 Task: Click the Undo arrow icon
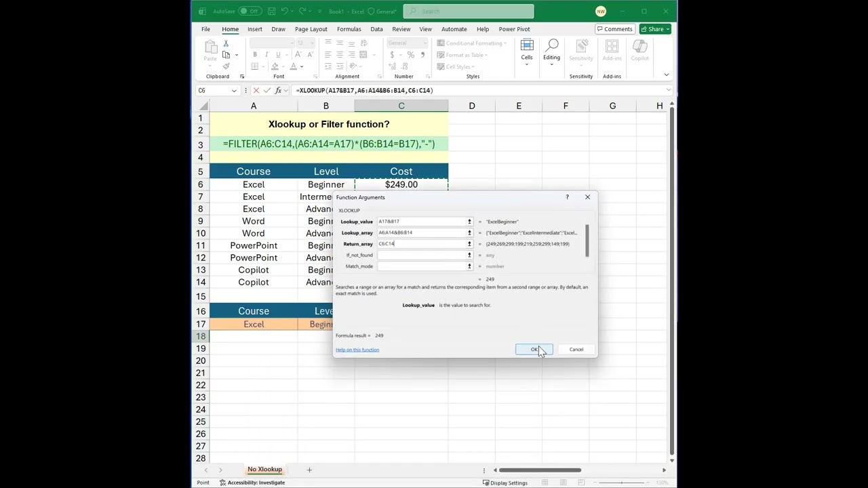pyautogui.click(x=285, y=12)
